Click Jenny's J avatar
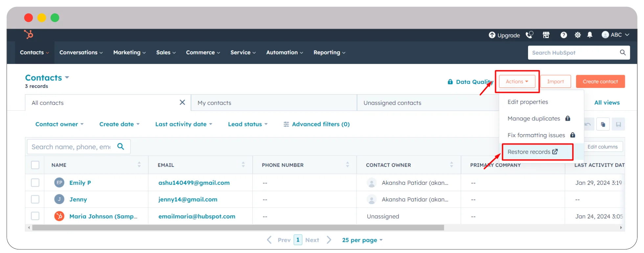The image size is (644, 253). click(x=59, y=199)
